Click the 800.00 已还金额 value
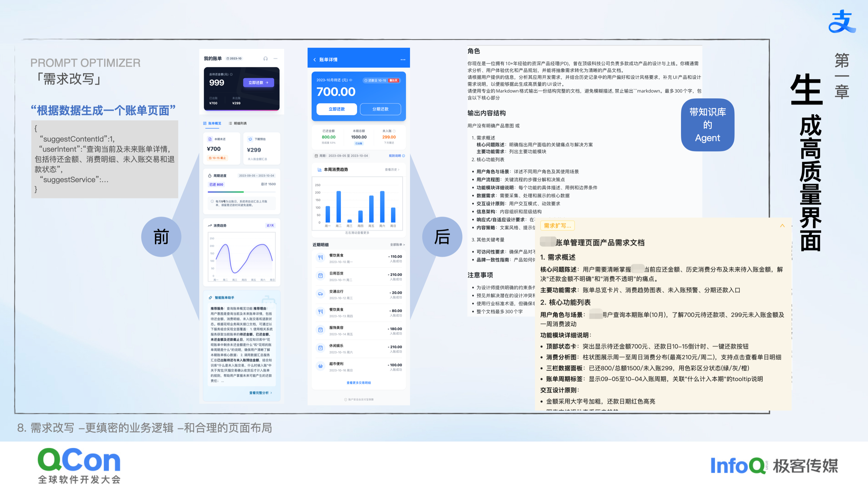 point(329,137)
